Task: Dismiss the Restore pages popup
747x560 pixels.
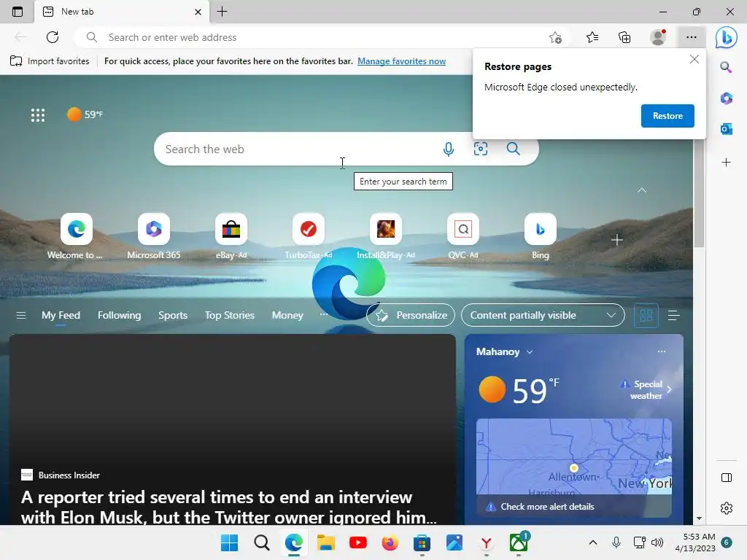Action: coord(694,59)
